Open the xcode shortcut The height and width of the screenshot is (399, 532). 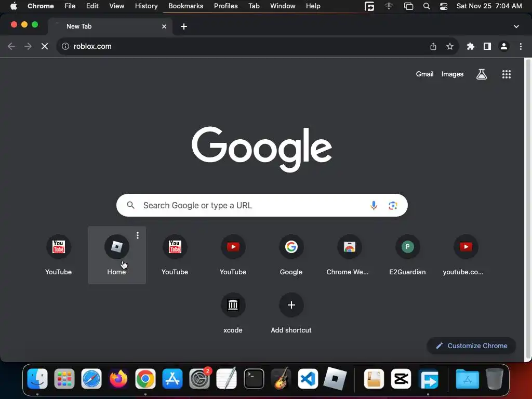point(233,313)
